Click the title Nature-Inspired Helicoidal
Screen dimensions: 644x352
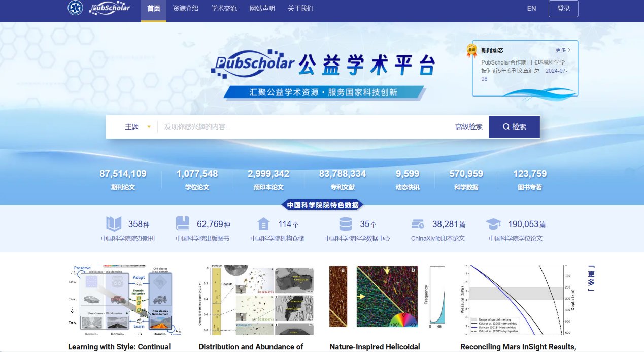(x=375, y=347)
